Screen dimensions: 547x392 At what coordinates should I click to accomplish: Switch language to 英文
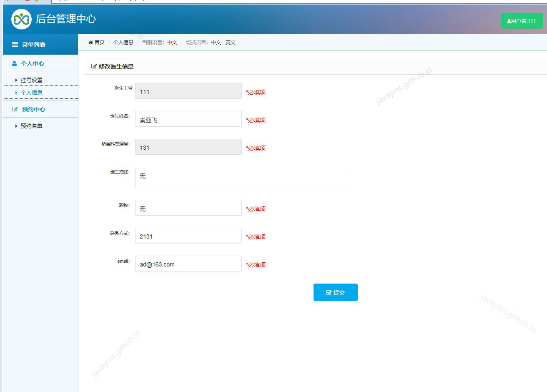tap(231, 42)
